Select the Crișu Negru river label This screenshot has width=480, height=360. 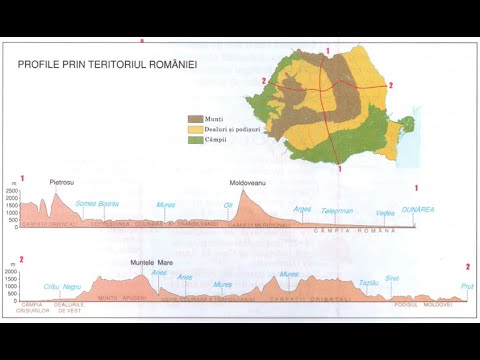(62, 287)
